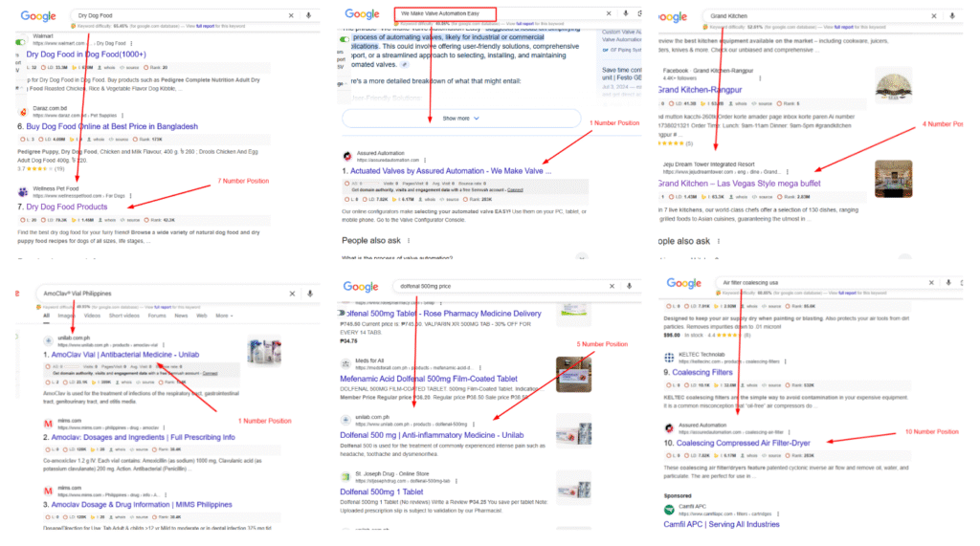This screenshot has width=980, height=546.
Task: Open options menu for the Walmart result
Action: [x=131, y=43]
